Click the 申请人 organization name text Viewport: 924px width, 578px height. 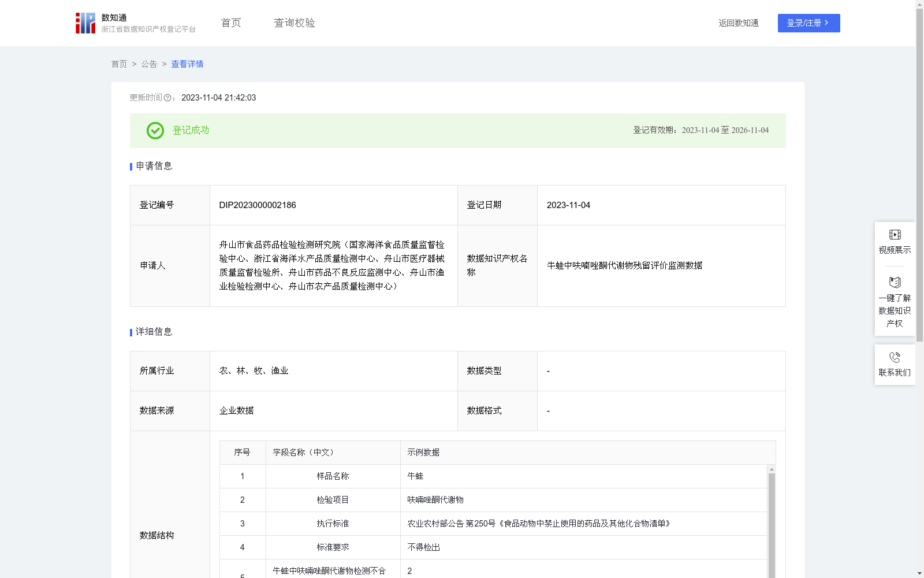tap(331, 266)
